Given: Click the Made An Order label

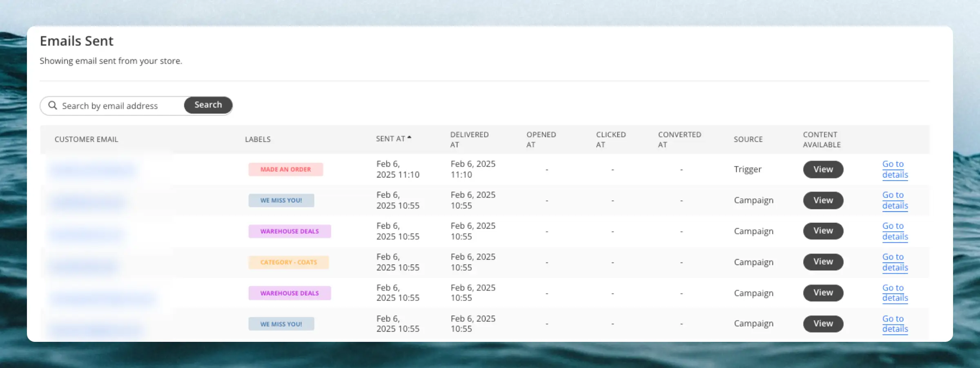Looking at the screenshot, I should [285, 169].
